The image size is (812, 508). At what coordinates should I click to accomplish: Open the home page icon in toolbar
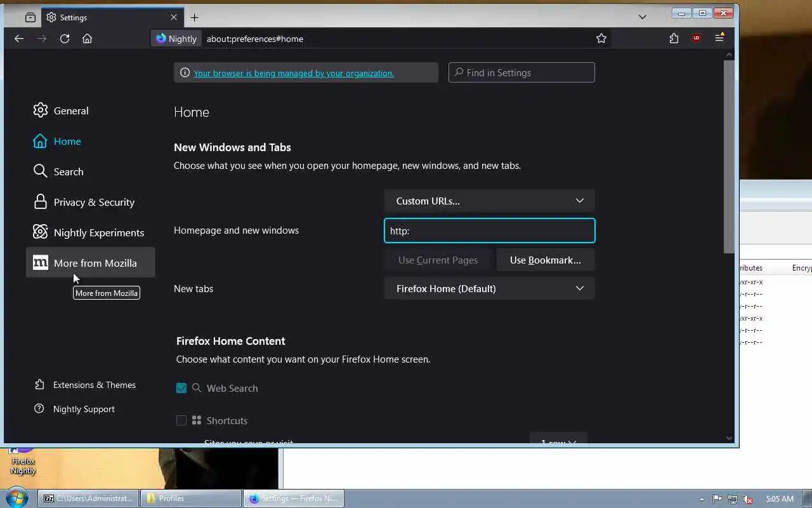pyautogui.click(x=88, y=39)
